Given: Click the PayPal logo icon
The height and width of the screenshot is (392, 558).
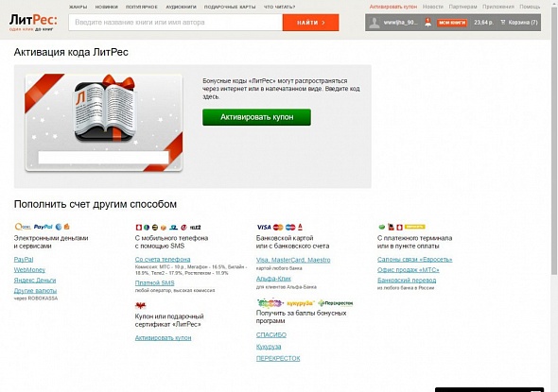Looking at the screenshot, I should (x=44, y=227).
